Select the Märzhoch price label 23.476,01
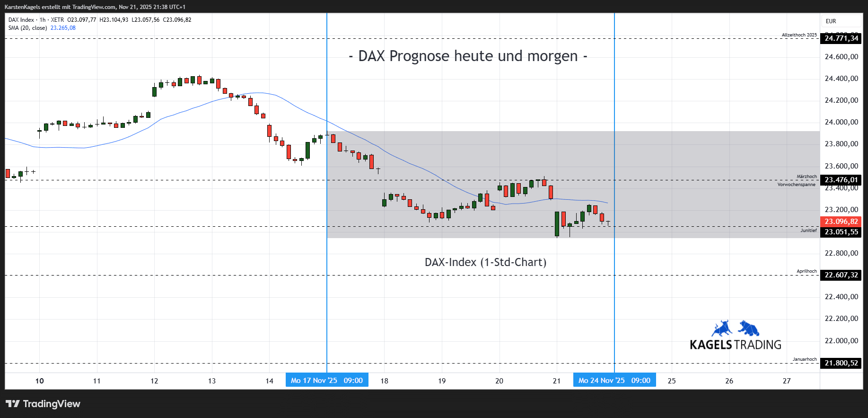 pos(841,180)
